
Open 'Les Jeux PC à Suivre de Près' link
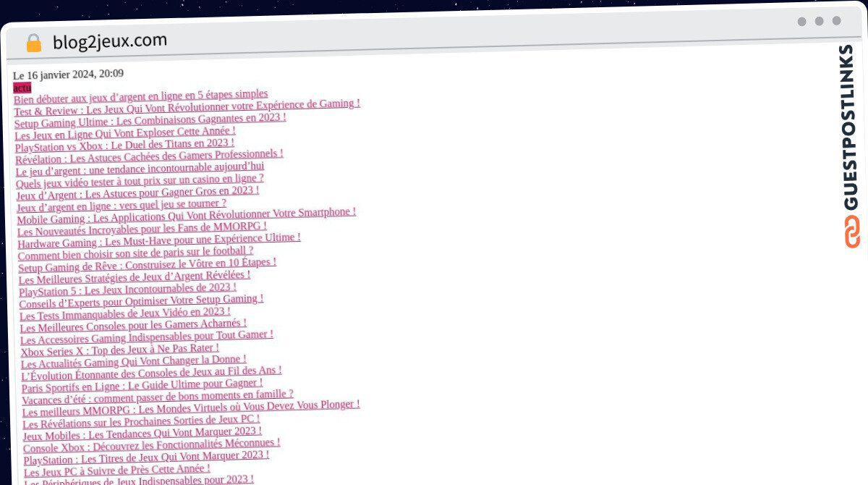(x=117, y=472)
